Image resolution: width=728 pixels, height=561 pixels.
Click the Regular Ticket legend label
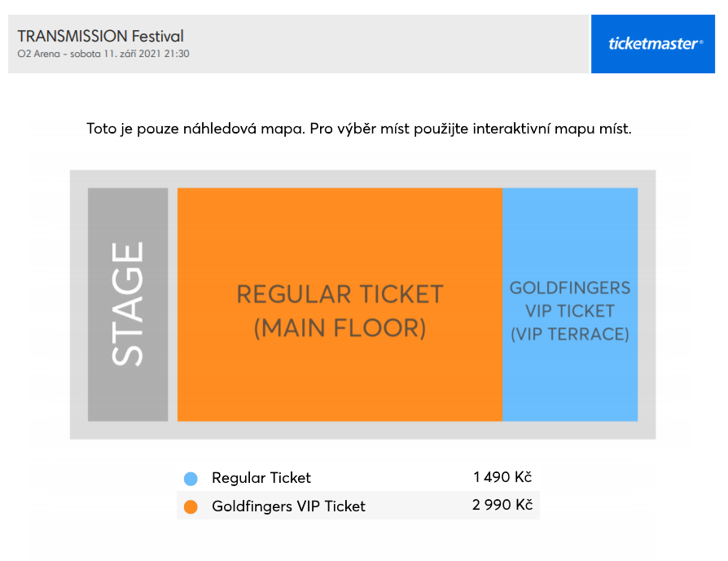(x=261, y=478)
